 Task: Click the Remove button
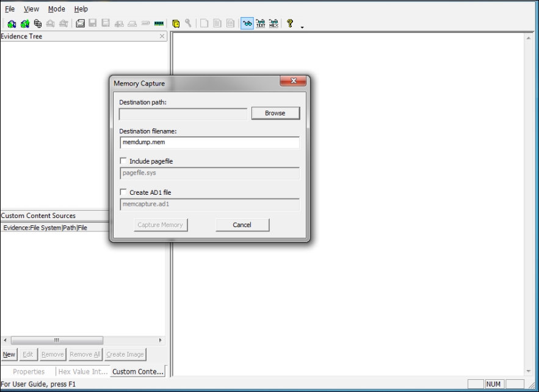tap(52, 354)
